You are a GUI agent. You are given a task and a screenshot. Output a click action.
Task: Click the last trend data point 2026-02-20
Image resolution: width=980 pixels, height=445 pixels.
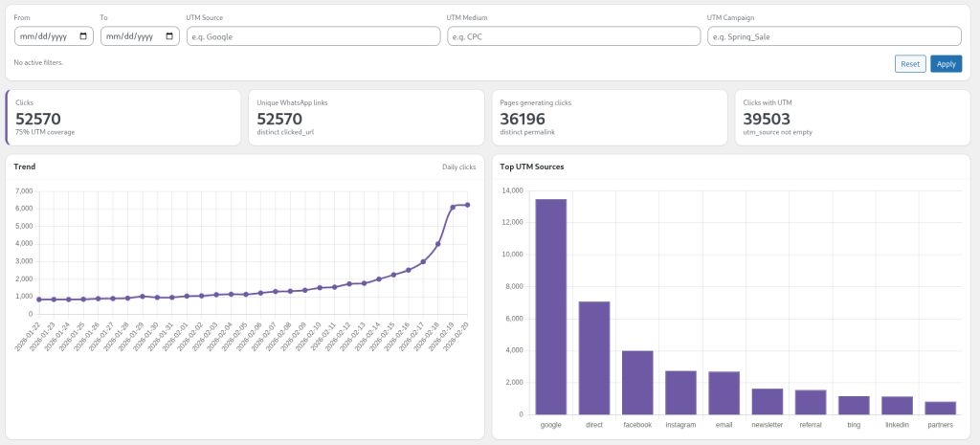coord(467,204)
